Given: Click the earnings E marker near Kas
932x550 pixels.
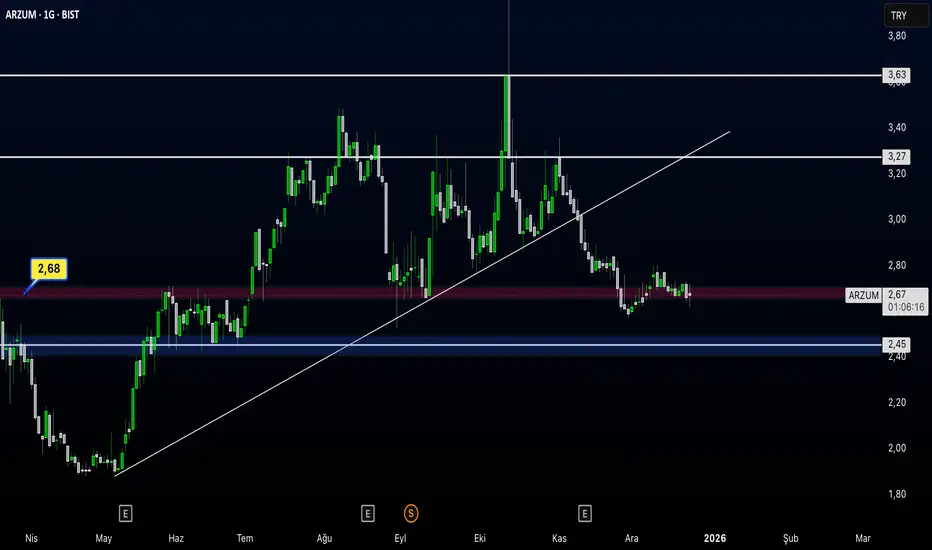Looking at the screenshot, I should [584, 513].
